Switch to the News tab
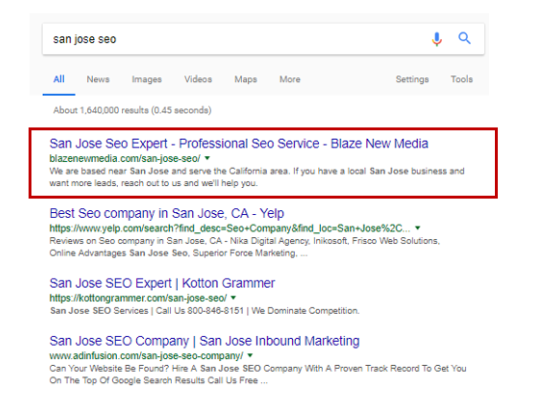Image resolution: width=533 pixels, height=400 pixels. point(98,79)
